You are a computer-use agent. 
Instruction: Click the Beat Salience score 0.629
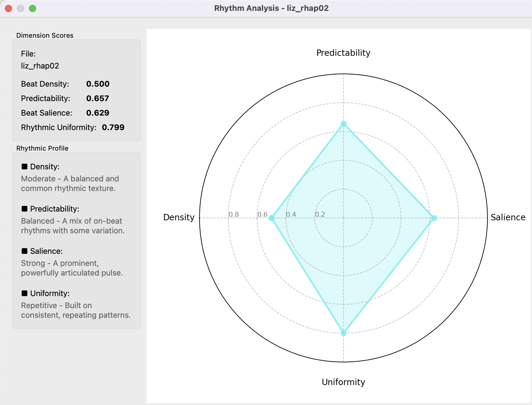(x=98, y=113)
